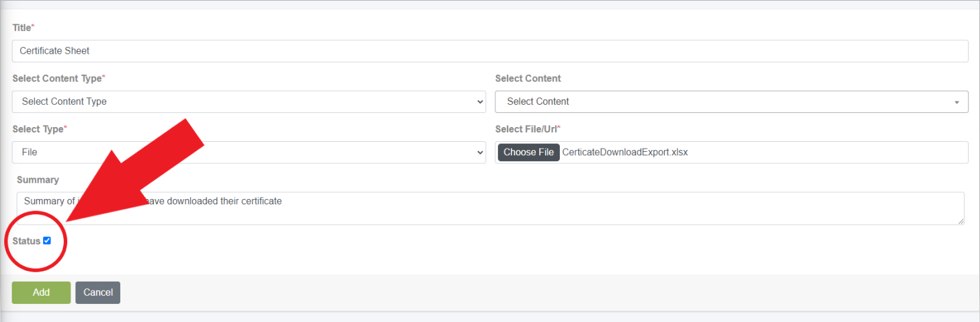Image resolution: width=980 pixels, height=322 pixels.
Task: Click the CerticateDownloadExport.xlsx file name
Action: click(625, 153)
